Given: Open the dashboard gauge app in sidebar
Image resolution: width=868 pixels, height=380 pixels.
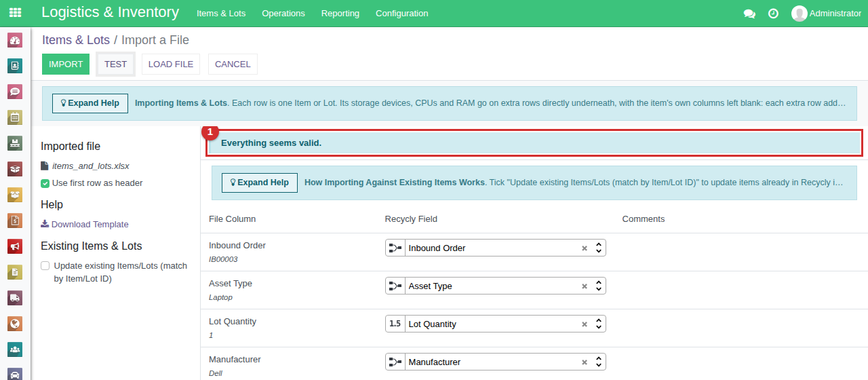Looking at the screenshot, I should pyautogui.click(x=15, y=40).
